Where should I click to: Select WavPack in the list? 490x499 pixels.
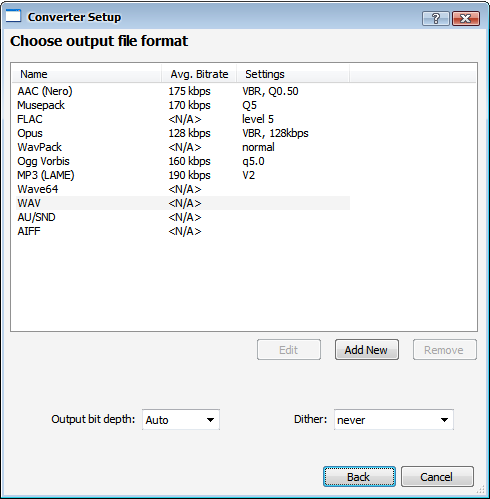tap(183, 147)
